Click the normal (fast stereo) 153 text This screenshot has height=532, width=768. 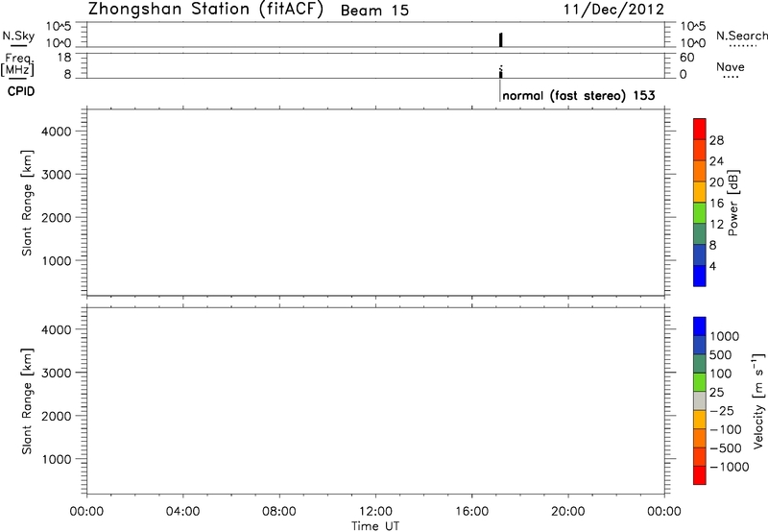coord(579,95)
